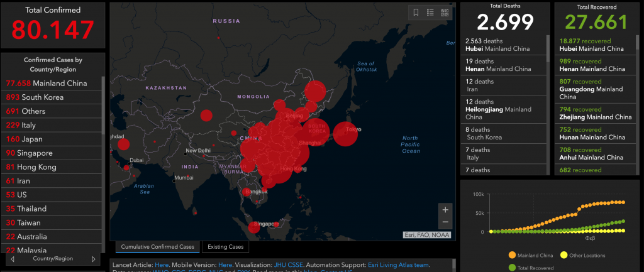This screenshot has width=644, height=272.
Task: Switch to Existing Cases tab
Action: (225, 247)
